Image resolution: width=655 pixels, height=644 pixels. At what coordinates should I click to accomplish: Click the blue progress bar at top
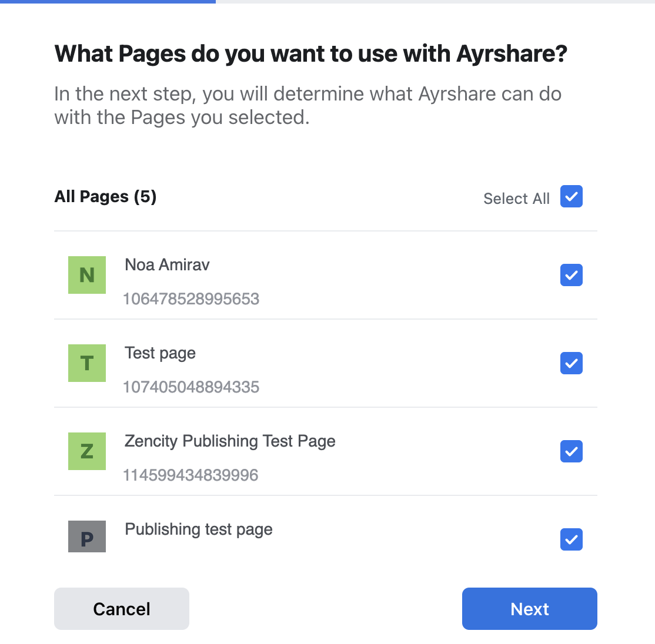coord(108,2)
